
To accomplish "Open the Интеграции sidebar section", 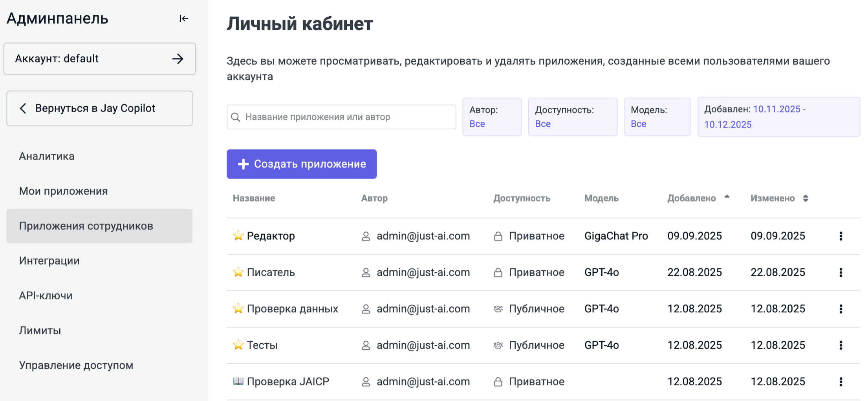I will (x=49, y=261).
